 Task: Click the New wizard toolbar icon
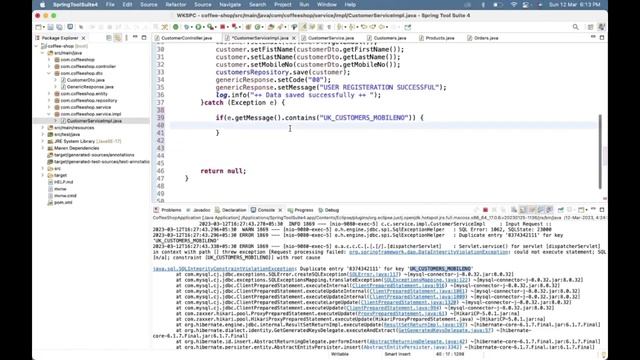38,27
